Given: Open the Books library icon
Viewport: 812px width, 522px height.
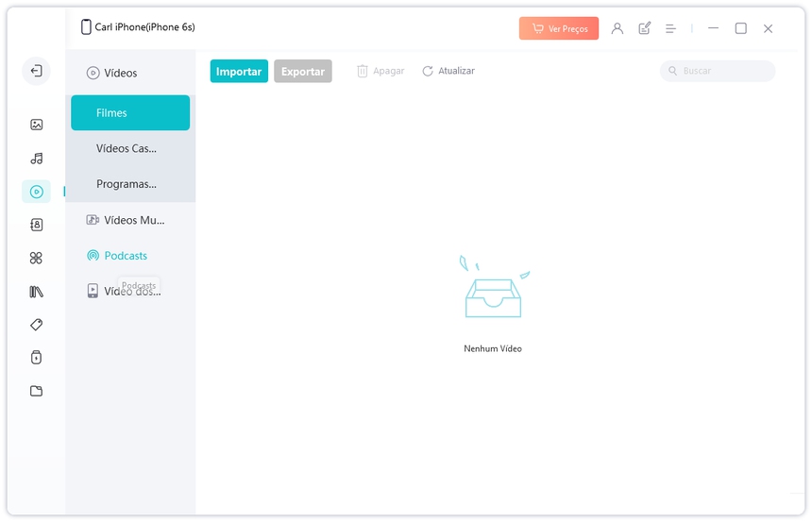Looking at the screenshot, I should [36, 292].
